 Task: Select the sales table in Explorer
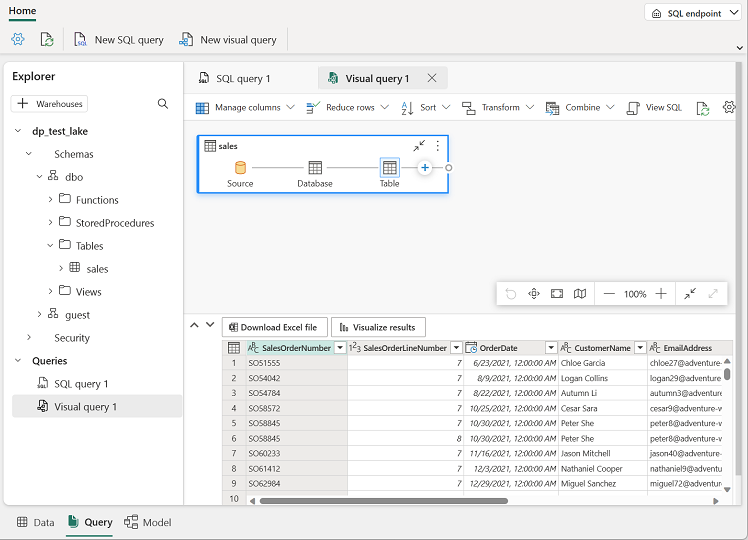click(97, 269)
